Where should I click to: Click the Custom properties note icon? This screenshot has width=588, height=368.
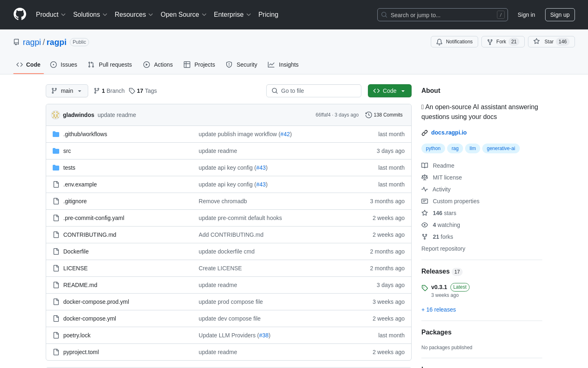coord(425,201)
